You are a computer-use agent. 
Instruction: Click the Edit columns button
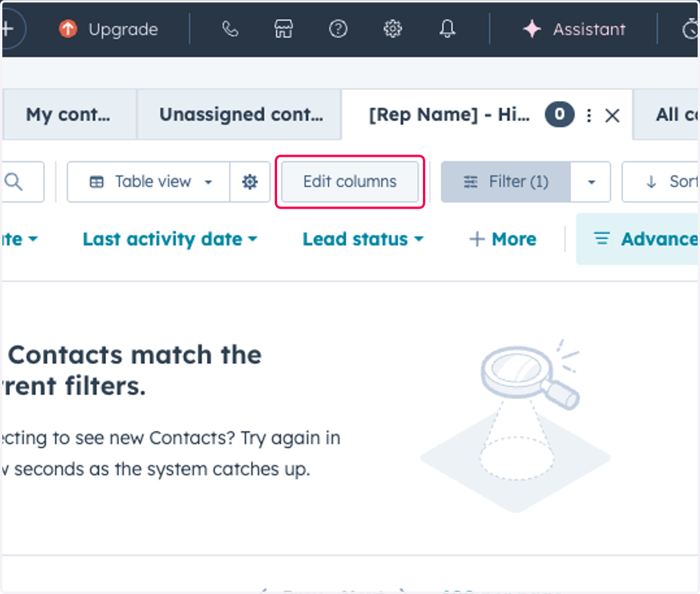point(350,182)
